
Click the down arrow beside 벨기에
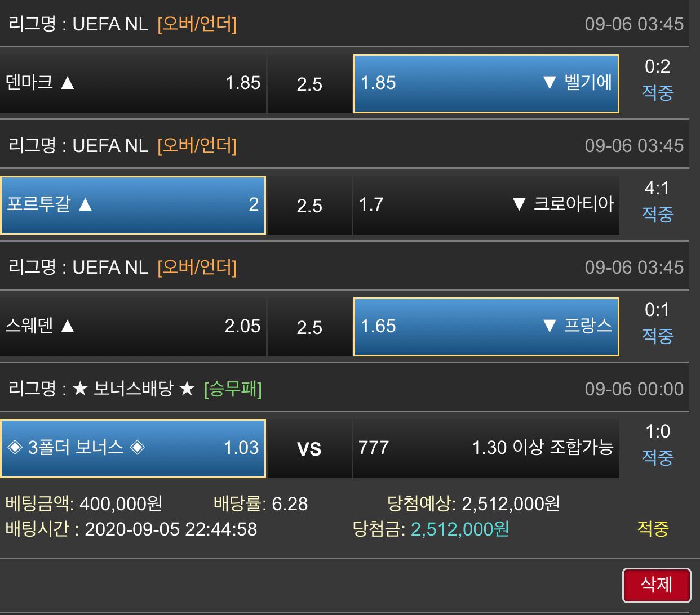pos(550,83)
